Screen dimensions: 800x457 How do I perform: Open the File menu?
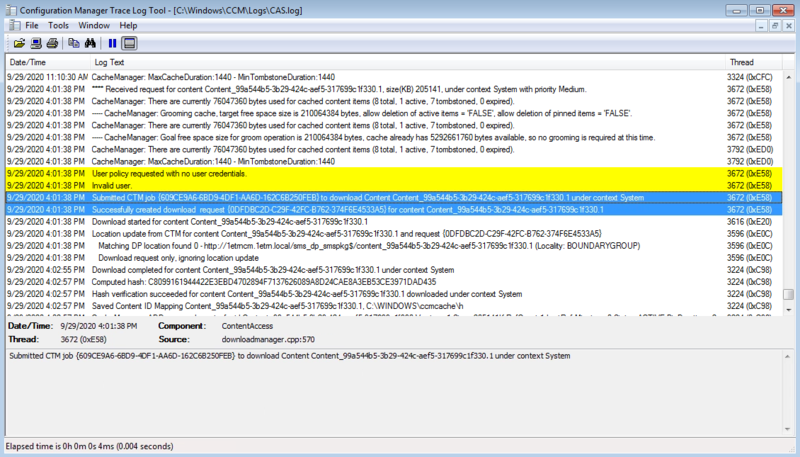click(33, 24)
